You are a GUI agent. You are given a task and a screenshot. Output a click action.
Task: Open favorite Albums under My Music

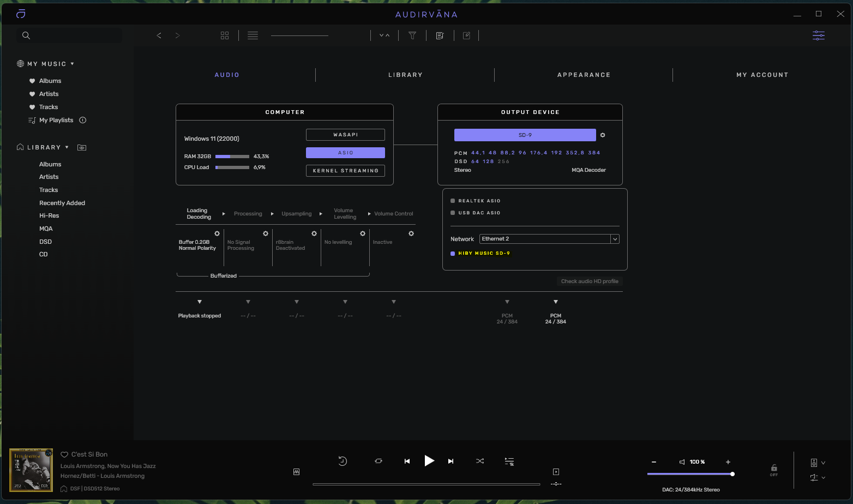click(x=50, y=81)
